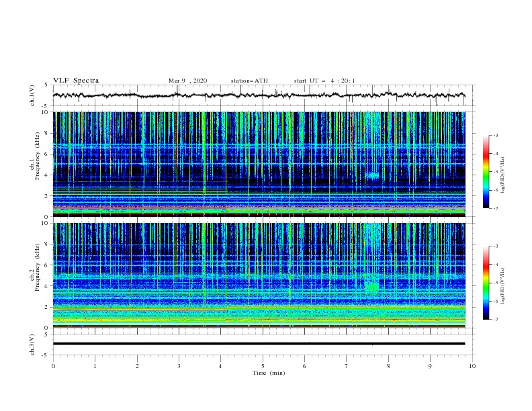Image resolution: width=532 pixels, height=411 pixels.
Task: Click the ch.1 spectrogram panel
Action: point(259,164)
